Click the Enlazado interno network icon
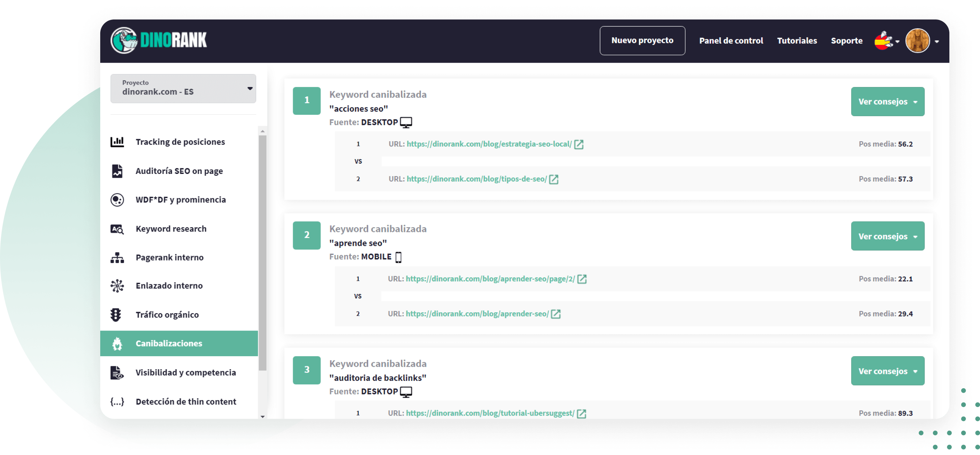 coord(117,286)
